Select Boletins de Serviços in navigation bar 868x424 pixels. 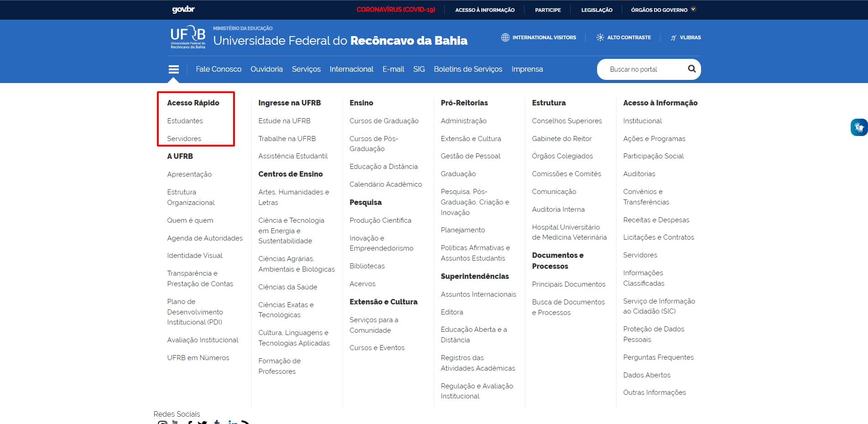468,69
